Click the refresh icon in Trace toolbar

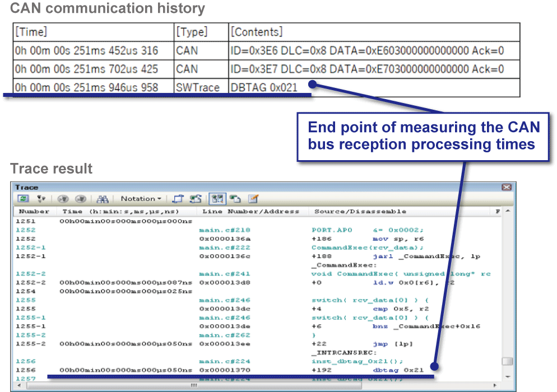[24, 199]
